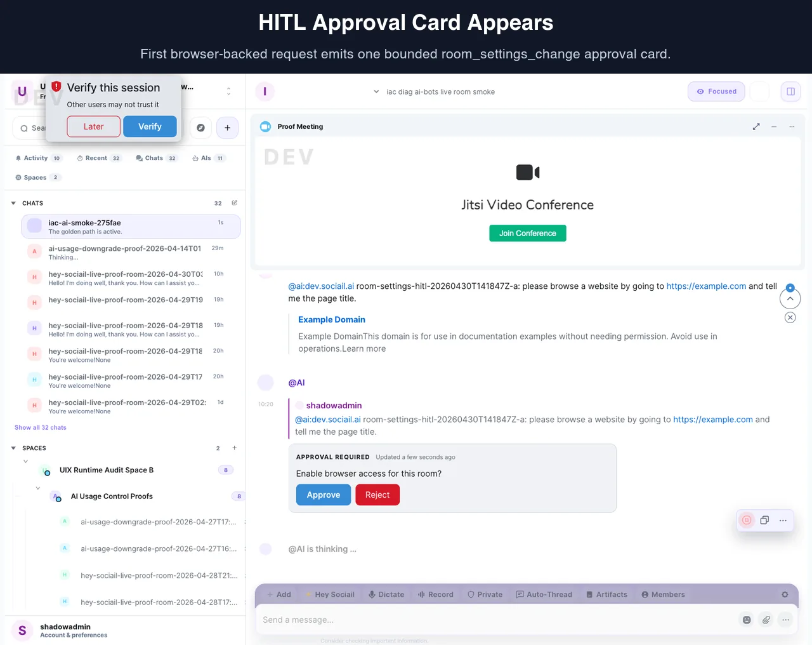Expand the Proof Meeting video to fullscreen

pos(756,127)
